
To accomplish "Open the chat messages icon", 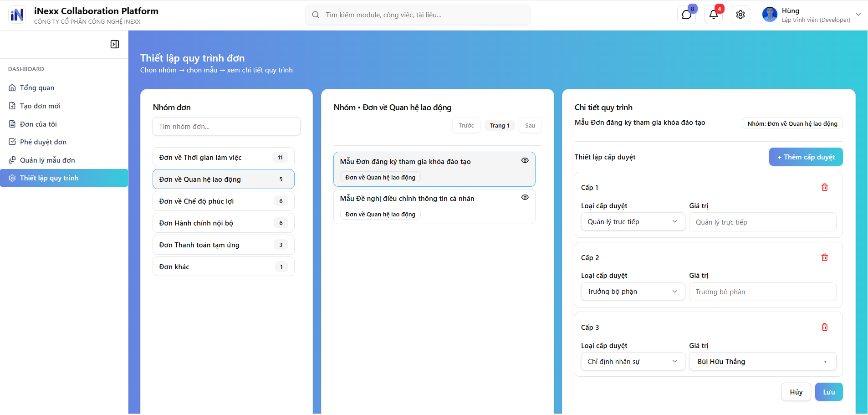I will tap(686, 15).
